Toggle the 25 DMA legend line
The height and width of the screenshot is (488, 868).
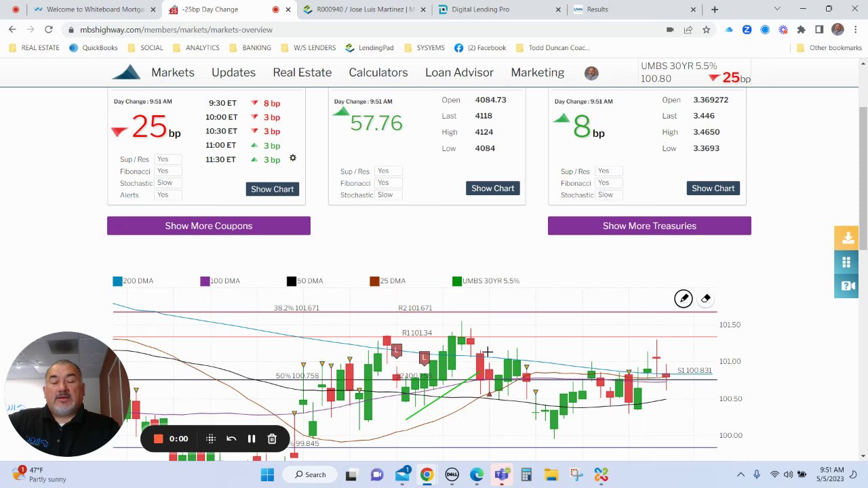point(388,281)
